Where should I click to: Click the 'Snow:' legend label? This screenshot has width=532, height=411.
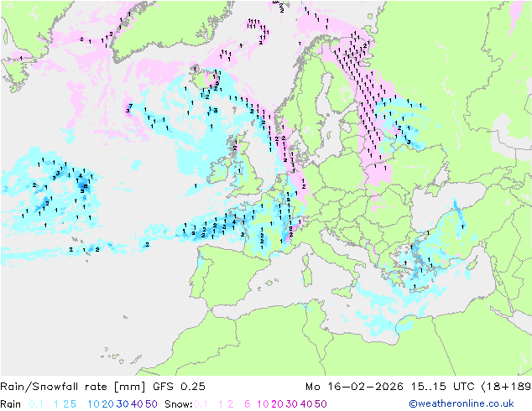(179, 404)
